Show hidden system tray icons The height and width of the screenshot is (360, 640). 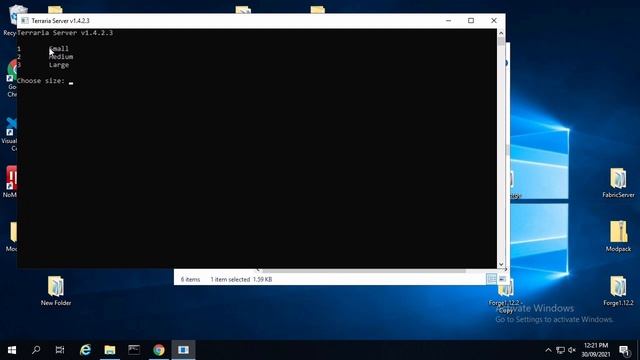548,350
